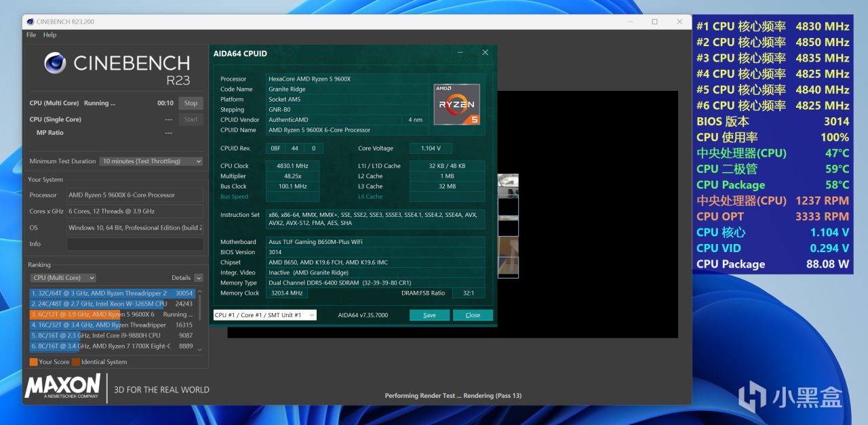
Task: Open the File menu in Cinebench
Action: (x=31, y=35)
